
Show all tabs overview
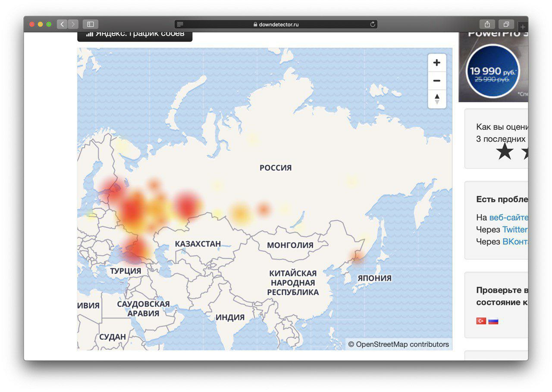pos(506,24)
